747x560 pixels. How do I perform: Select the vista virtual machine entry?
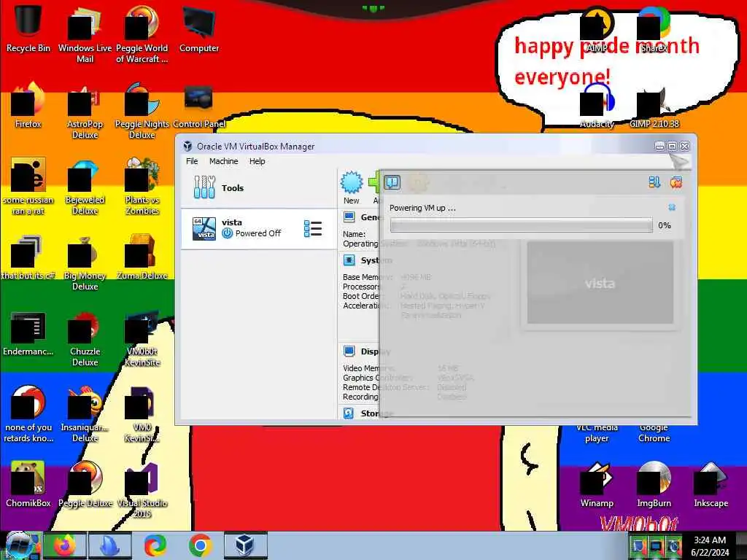(259, 228)
